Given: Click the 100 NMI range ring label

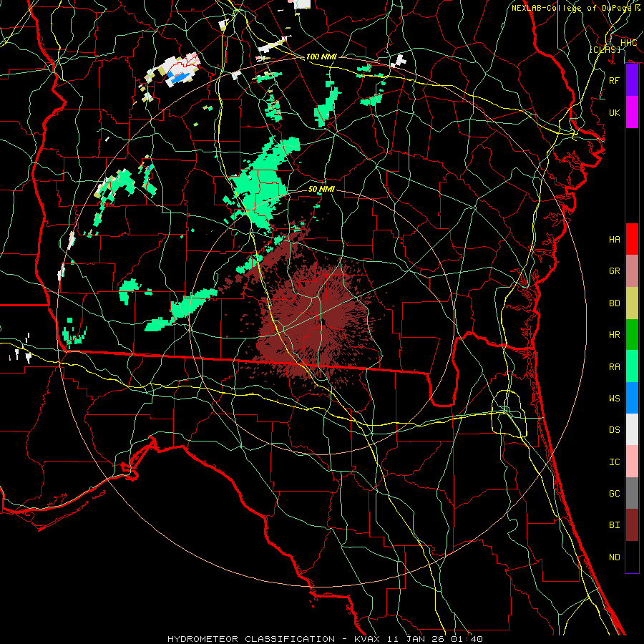Looking at the screenshot, I should point(321,57).
